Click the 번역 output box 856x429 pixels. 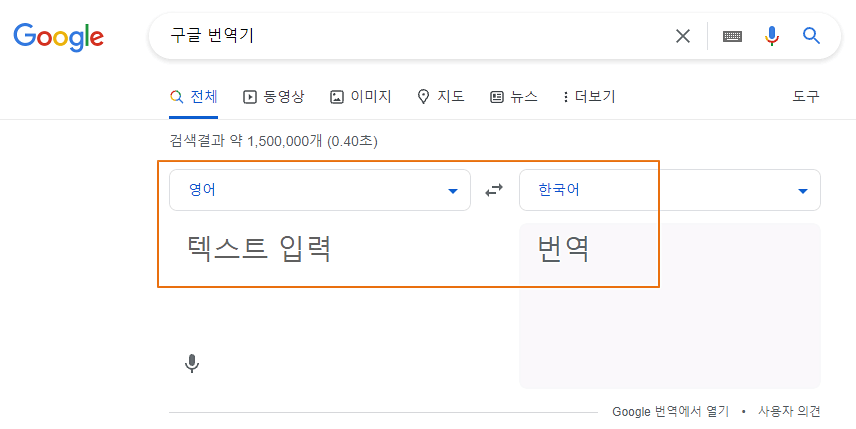pos(670,306)
